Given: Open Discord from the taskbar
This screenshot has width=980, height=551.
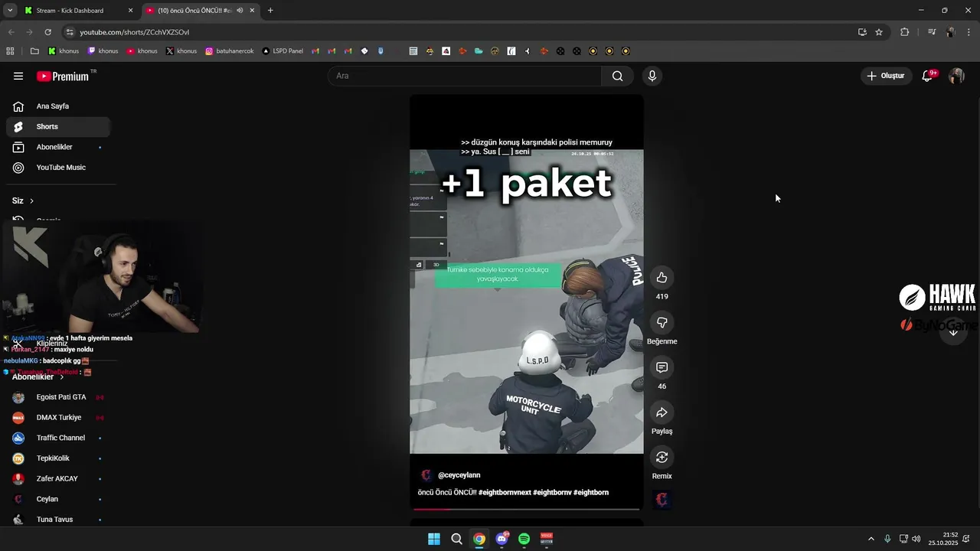Looking at the screenshot, I should [501, 539].
